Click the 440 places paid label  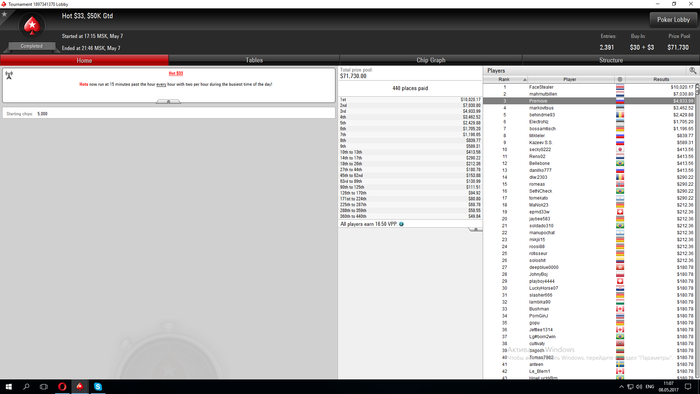pyautogui.click(x=410, y=88)
